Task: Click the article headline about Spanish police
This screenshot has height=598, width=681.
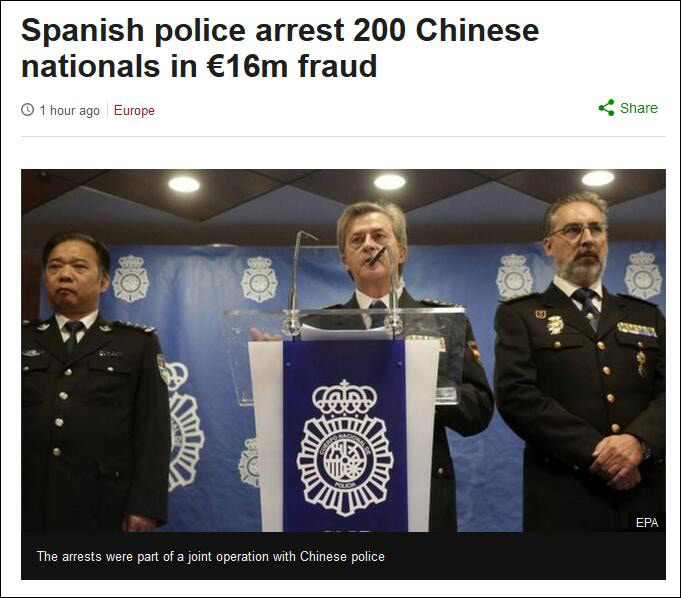Action: pyautogui.click(x=280, y=48)
